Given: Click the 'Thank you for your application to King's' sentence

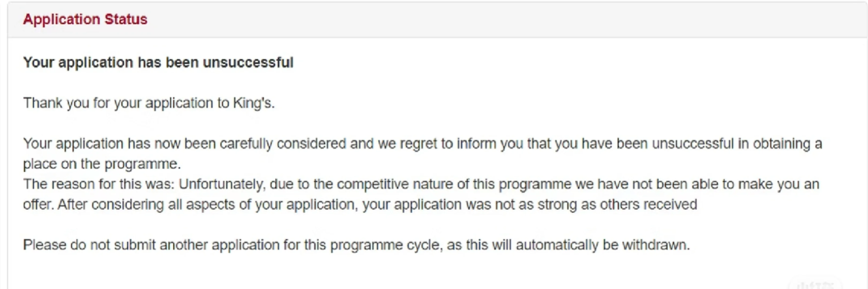Looking at the screenshot, I should coord(149,103).
